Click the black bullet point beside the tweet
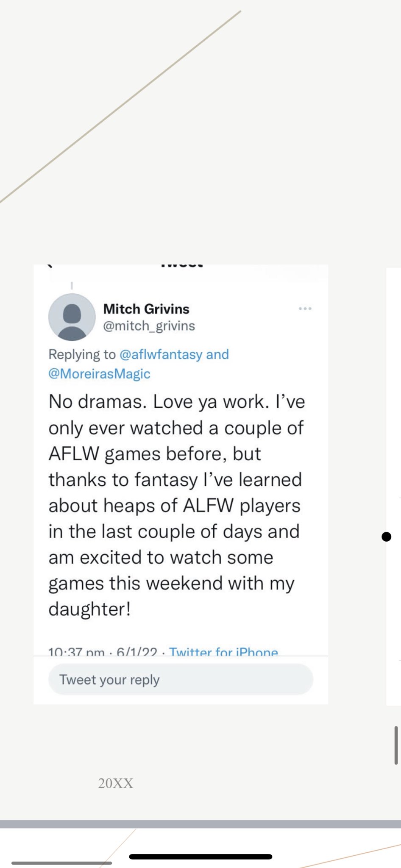 (x=386, y=537)
